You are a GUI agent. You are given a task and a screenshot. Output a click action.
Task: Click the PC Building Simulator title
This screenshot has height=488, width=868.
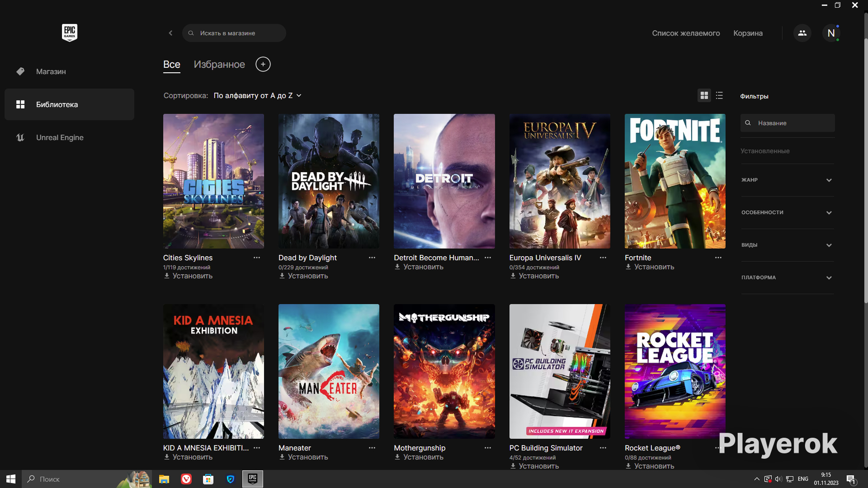click(x=546, y=448)
